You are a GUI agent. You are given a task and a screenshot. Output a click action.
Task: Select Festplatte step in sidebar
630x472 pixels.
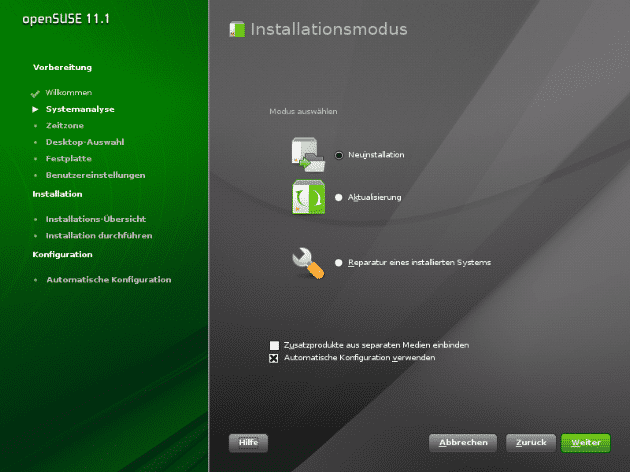pyautogui.click(x=68, y=158)
